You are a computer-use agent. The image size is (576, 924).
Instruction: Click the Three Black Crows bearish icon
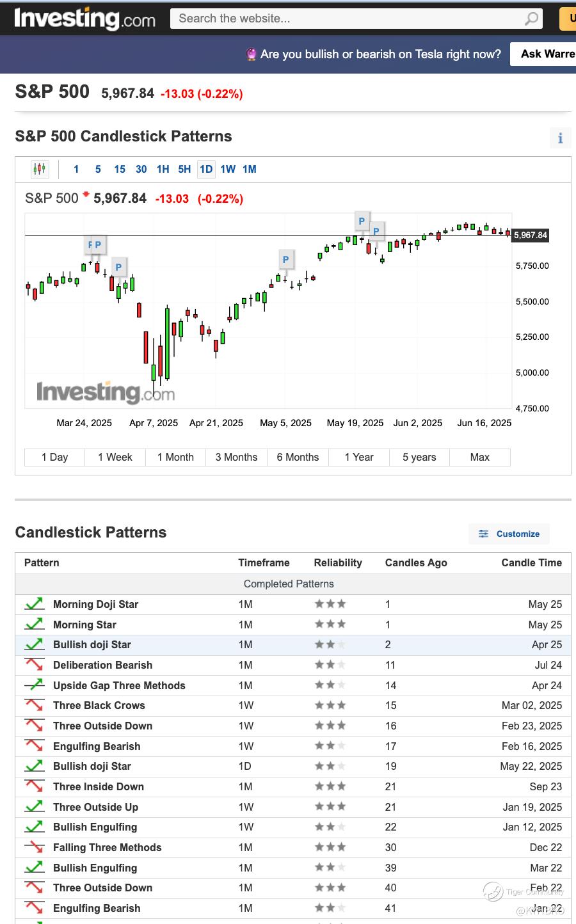coord(35,706)
